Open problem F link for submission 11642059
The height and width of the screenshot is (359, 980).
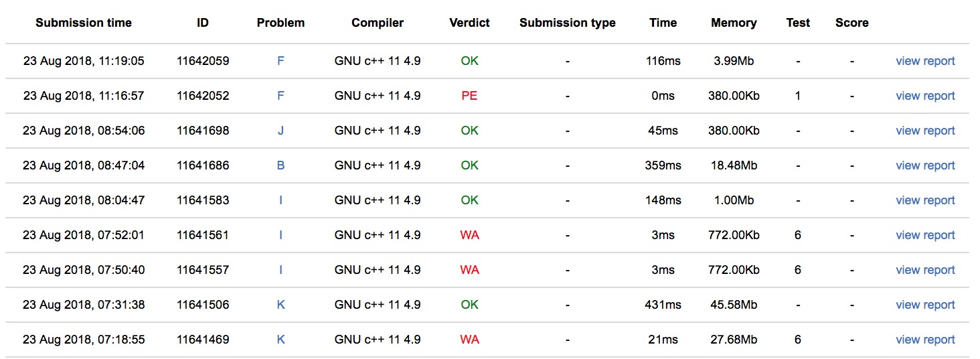pos(280,61)
